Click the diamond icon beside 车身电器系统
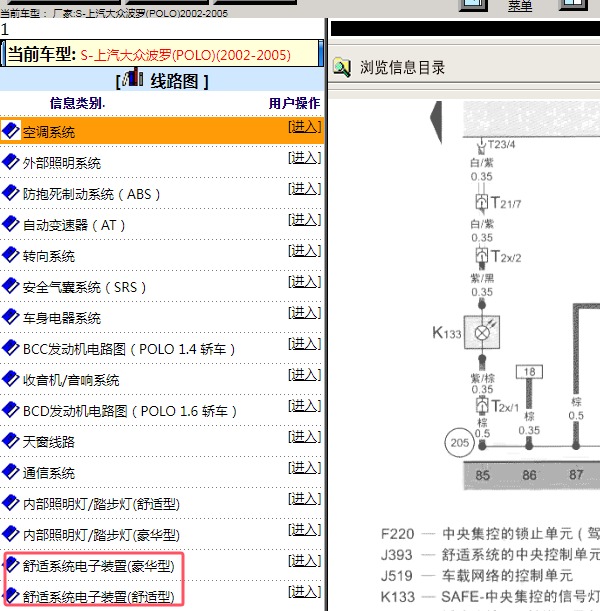The width and height of the screenshot is (600, 611). (x=11, y=317)
